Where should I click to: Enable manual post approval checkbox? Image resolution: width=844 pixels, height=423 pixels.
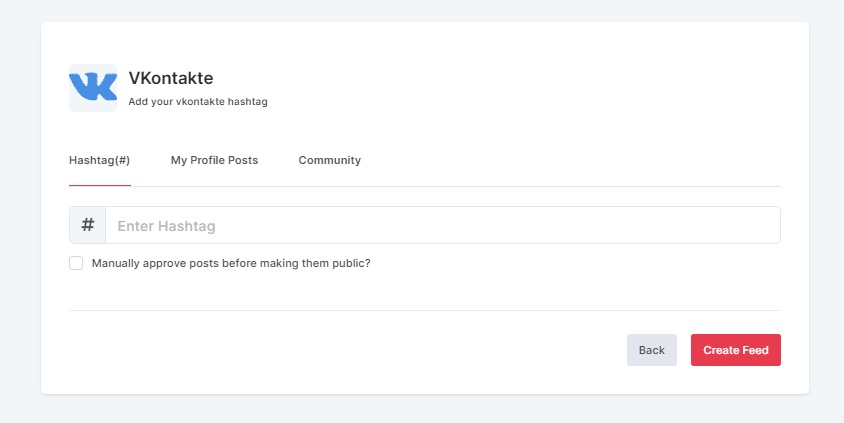click(x=76, y=263)
